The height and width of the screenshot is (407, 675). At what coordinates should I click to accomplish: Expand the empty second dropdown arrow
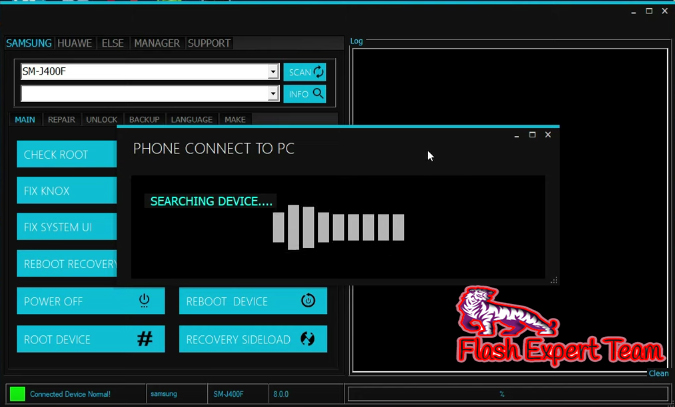(273, 93)
